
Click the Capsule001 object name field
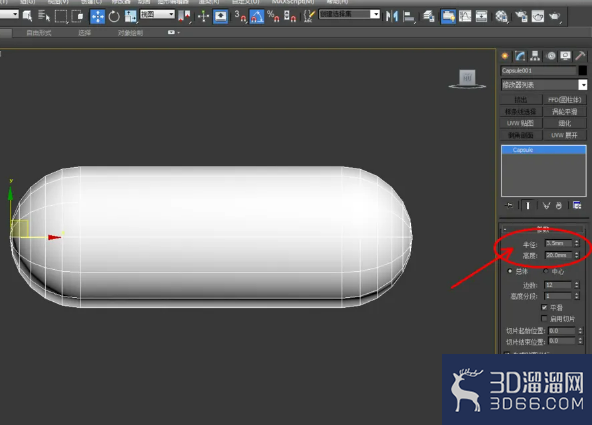538,71
